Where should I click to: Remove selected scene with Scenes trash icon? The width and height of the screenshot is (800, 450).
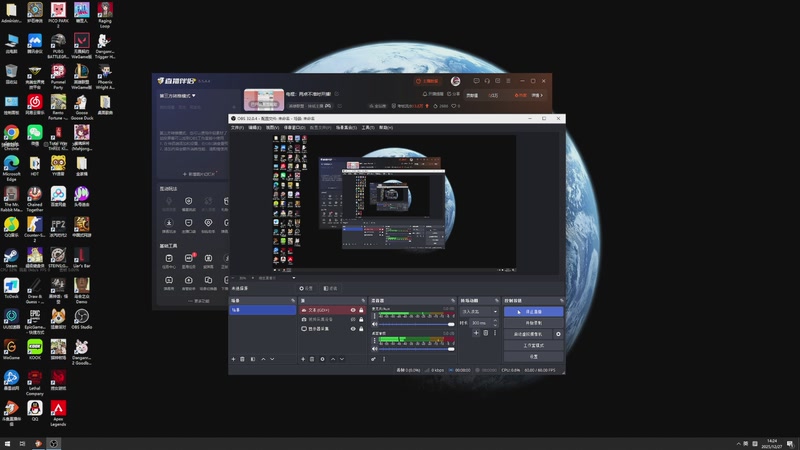pyautogui.click(x=242, y=359)
